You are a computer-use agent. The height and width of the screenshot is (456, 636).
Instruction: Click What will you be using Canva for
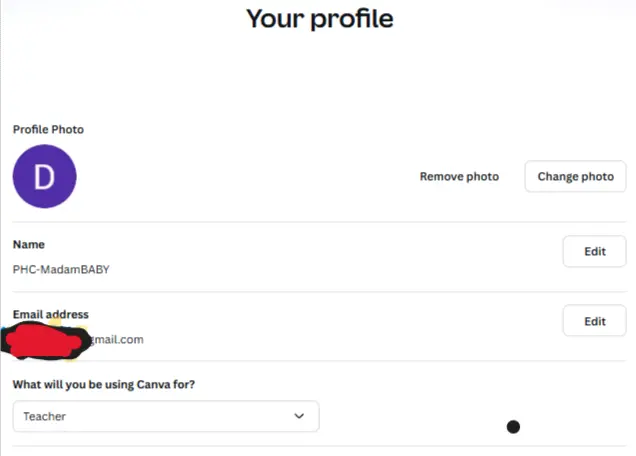(x=104, y=384)
